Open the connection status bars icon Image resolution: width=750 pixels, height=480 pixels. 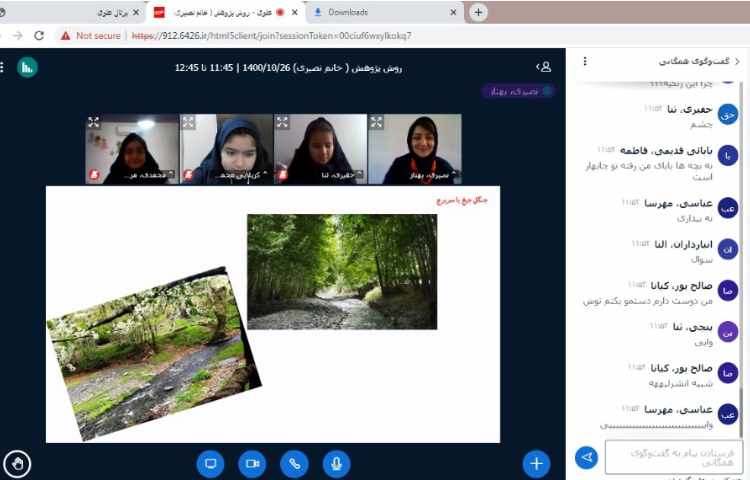click(27, 67)
